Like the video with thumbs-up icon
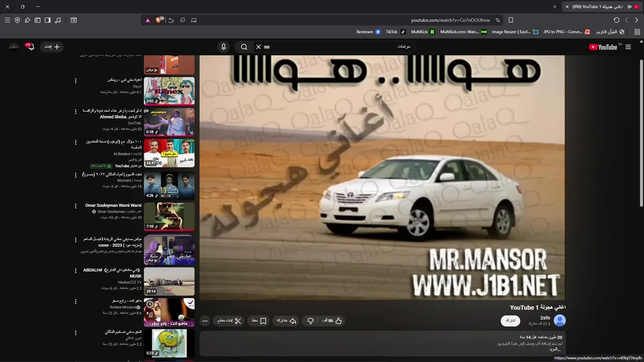 pyautogui.click(x=333, y=321)
